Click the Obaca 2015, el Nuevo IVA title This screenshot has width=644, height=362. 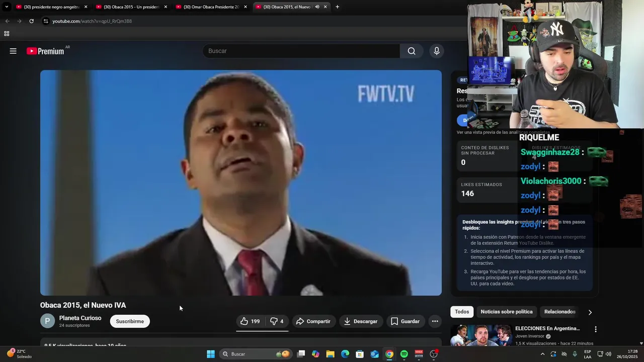83,305
